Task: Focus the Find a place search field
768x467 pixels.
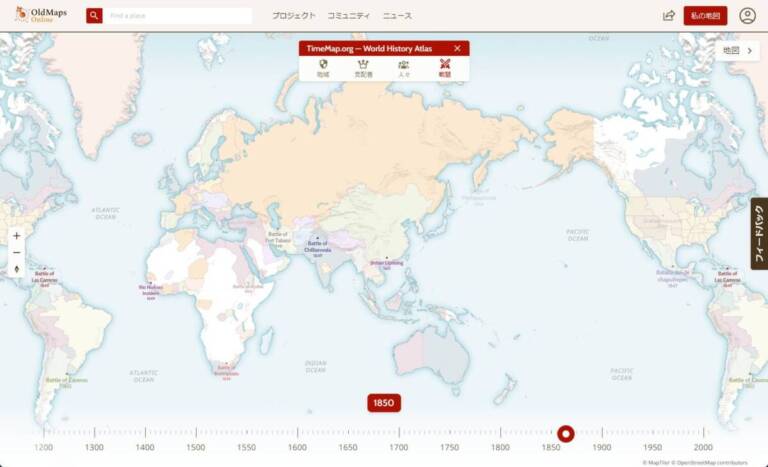Action: [178, 16]
